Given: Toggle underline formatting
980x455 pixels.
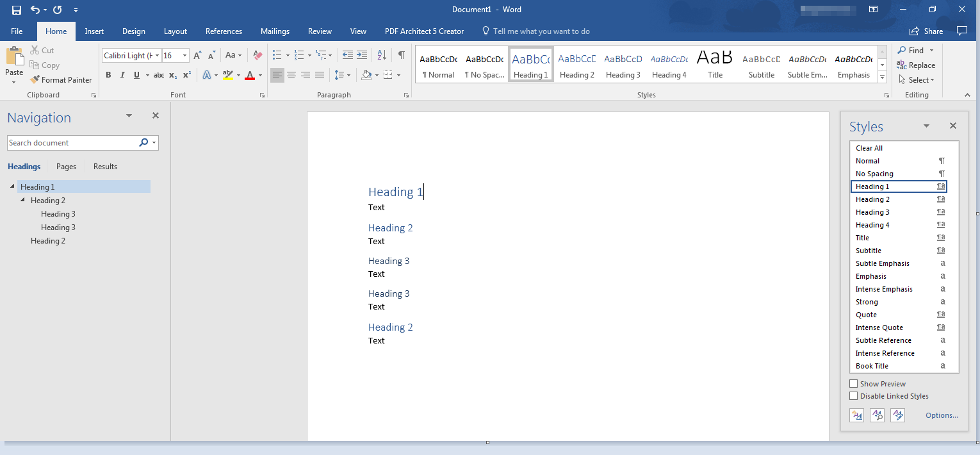Looking at the screenshot, I should click(136, 75).
